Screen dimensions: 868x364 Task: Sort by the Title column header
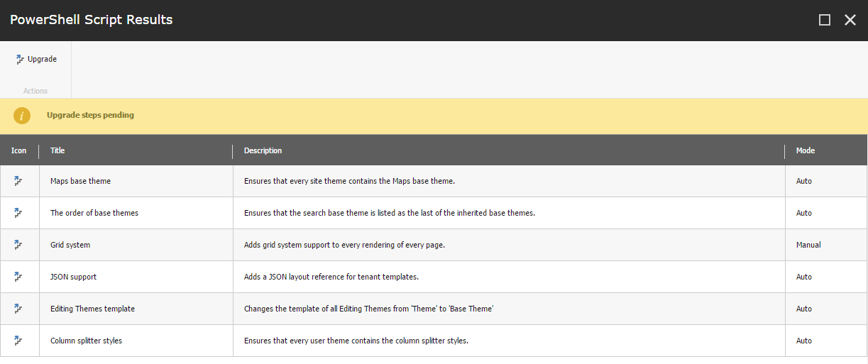pos(57,150)
